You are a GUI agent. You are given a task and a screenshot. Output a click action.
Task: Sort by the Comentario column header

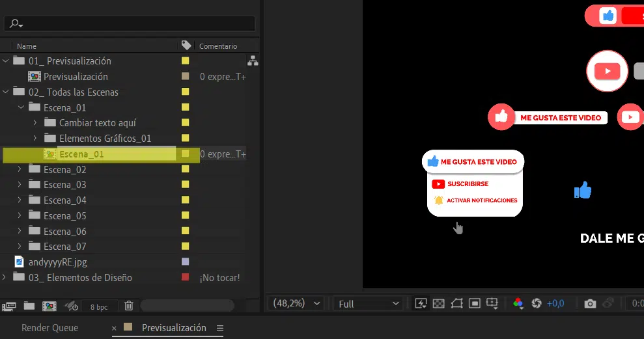pos(218,46)
